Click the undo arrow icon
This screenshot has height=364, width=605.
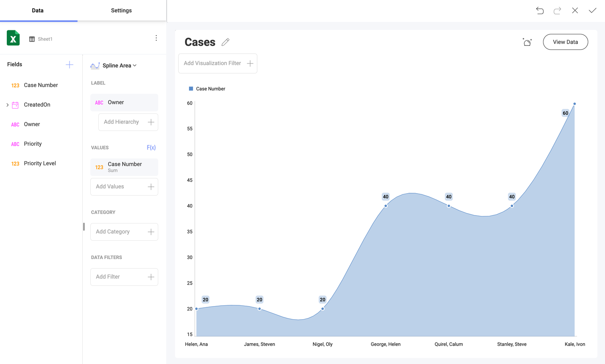[540, 10]
